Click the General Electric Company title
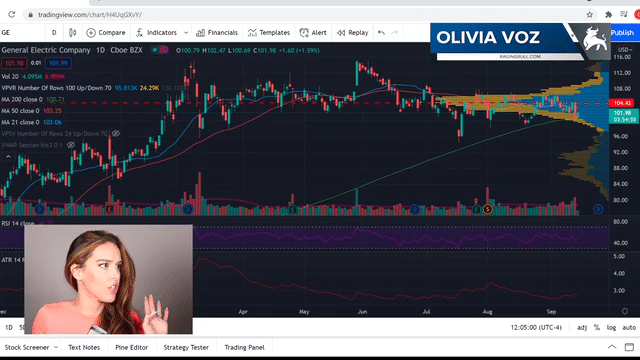 pyautogui.click(x=46, y=50)
